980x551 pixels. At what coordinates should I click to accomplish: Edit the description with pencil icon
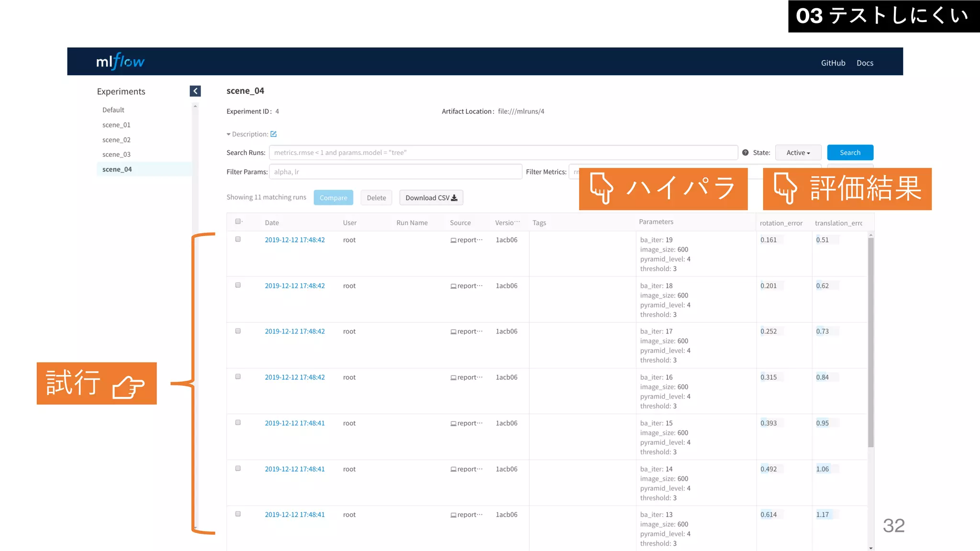(x=274, y=134)
